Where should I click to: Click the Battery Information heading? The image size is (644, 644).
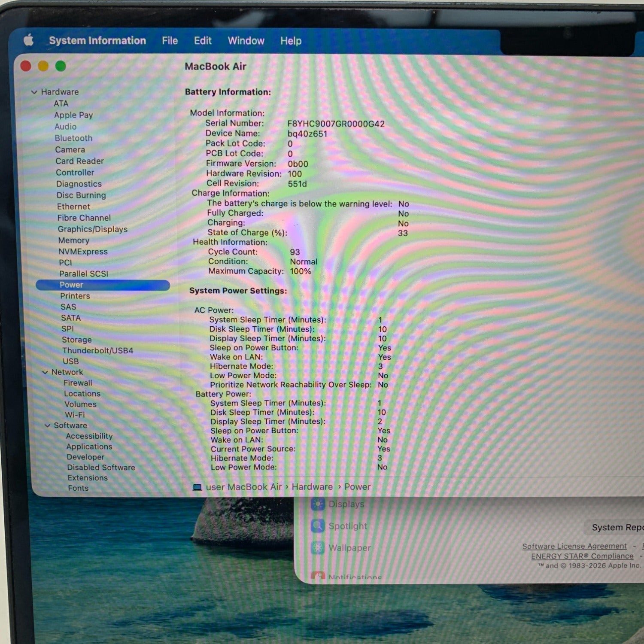[x=228, y=92]
